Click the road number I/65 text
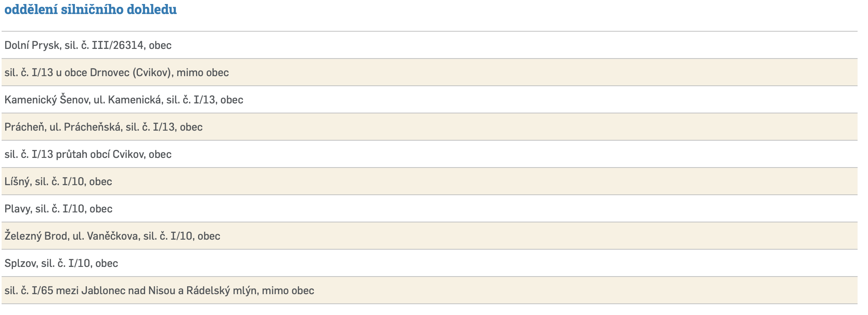This screenshot has width=868, height=315. click(x=42, y=291)
